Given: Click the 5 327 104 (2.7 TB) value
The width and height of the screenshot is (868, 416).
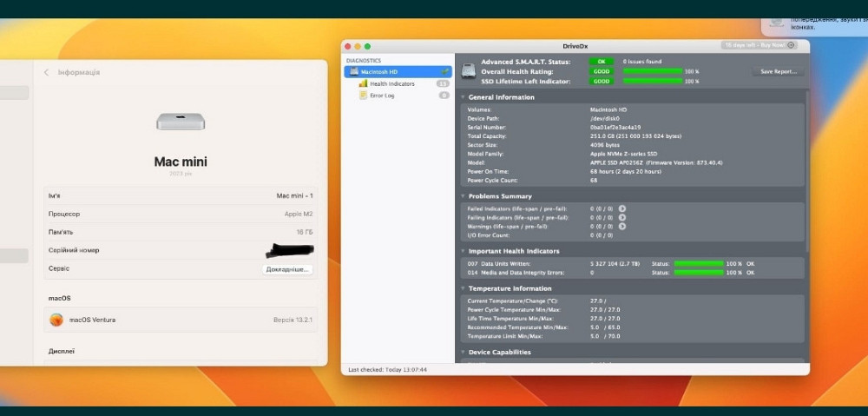Looking at the screenshot, I should [615, 264].
